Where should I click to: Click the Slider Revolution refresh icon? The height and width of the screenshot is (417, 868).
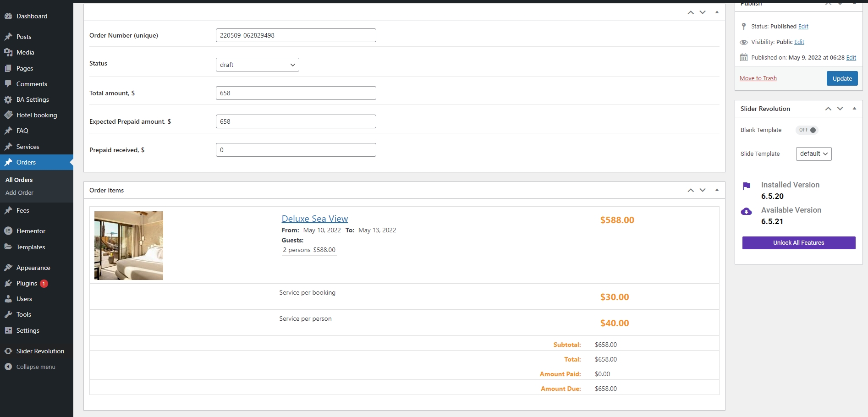point(8,351)
